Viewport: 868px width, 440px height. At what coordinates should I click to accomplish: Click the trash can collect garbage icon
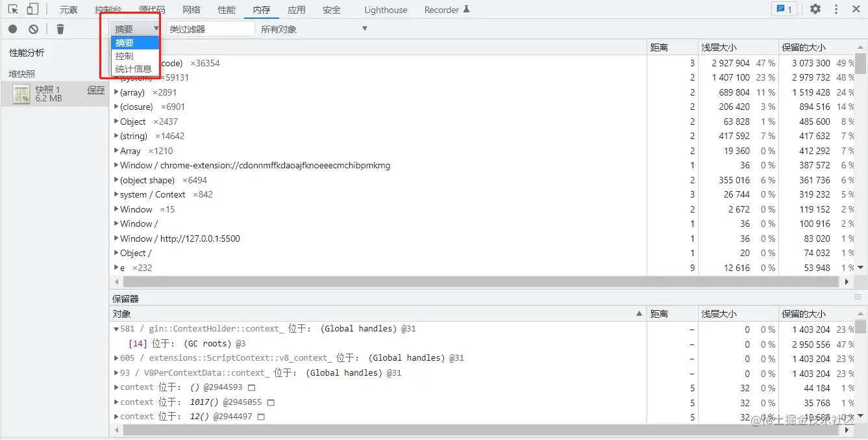point(60,29)
